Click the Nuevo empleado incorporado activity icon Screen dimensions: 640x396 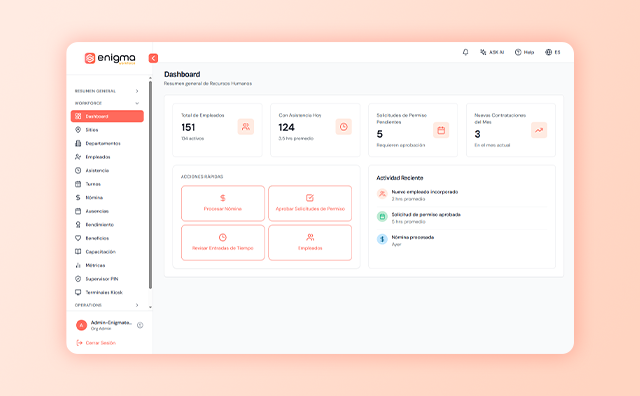382,194
